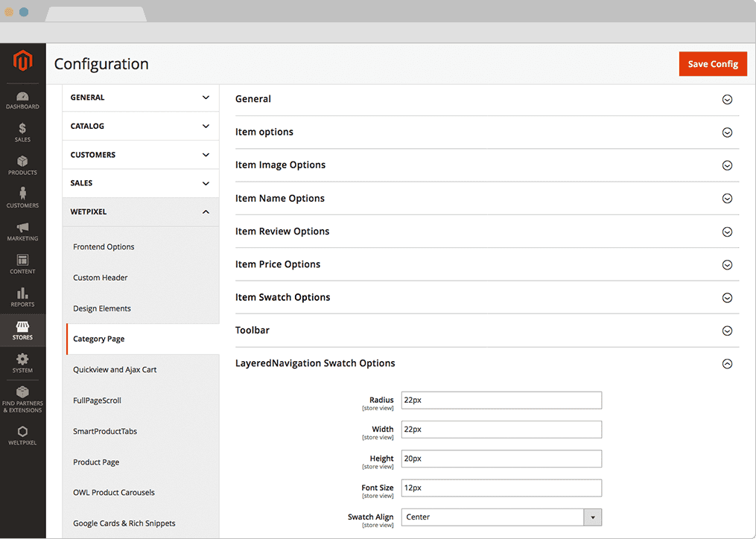The height and width of the screenshot is (539, 756).
Task: Go to Products box icon
Action: click(x=22, y=165)
